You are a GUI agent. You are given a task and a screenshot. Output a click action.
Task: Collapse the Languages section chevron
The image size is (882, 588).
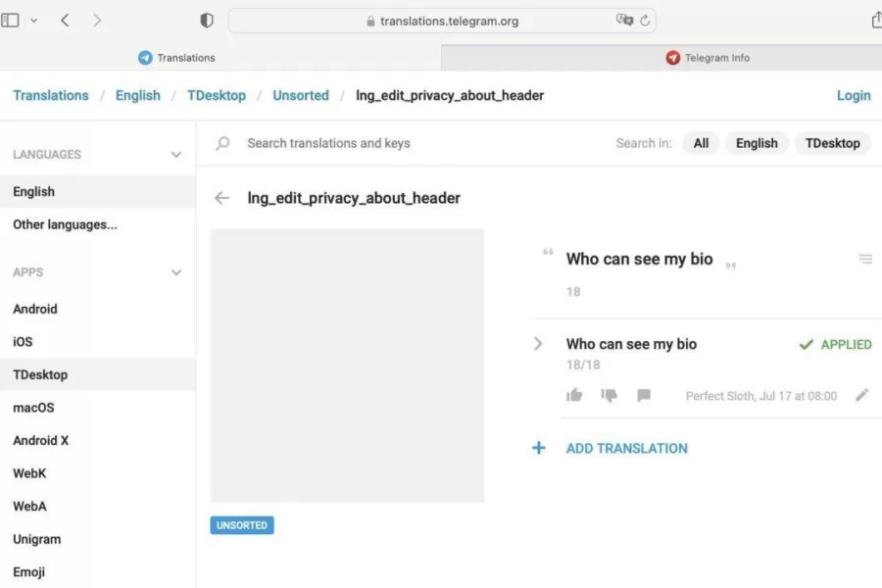point(176,154)
